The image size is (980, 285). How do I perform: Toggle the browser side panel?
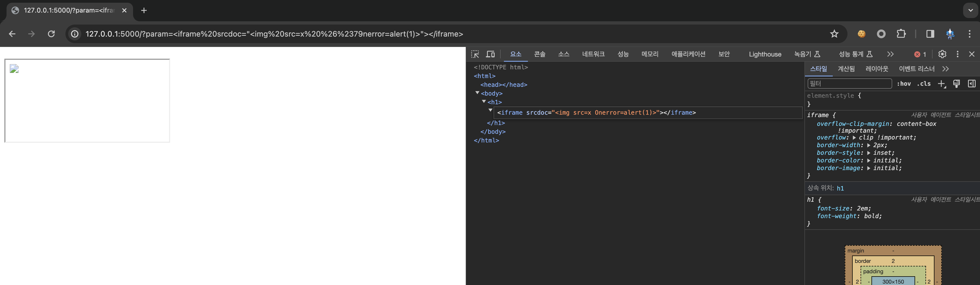tap(930, 34)
